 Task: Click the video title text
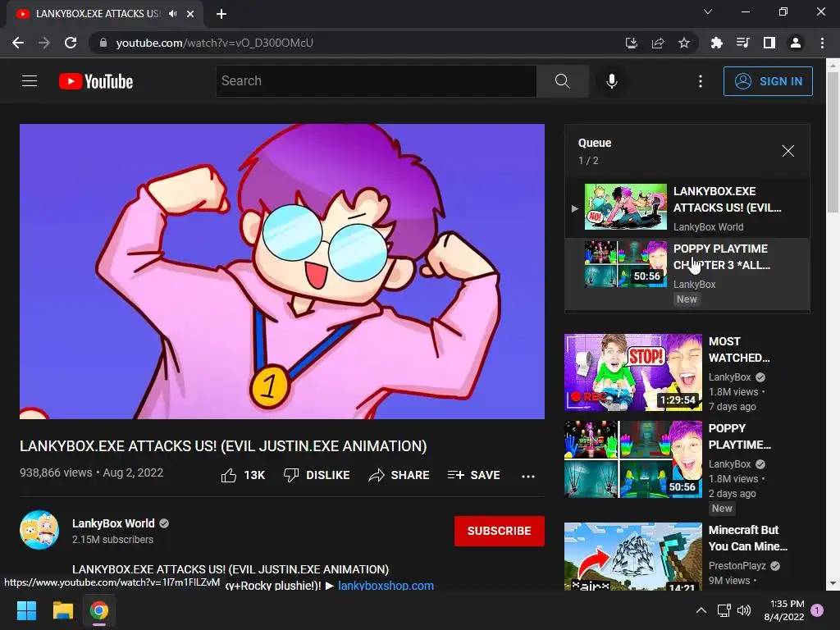(223, 446)
